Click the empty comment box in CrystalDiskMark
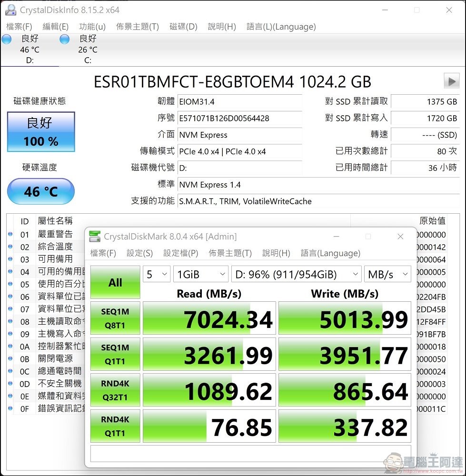Screen dimensions: 466x476 click(x=251, y=454)
